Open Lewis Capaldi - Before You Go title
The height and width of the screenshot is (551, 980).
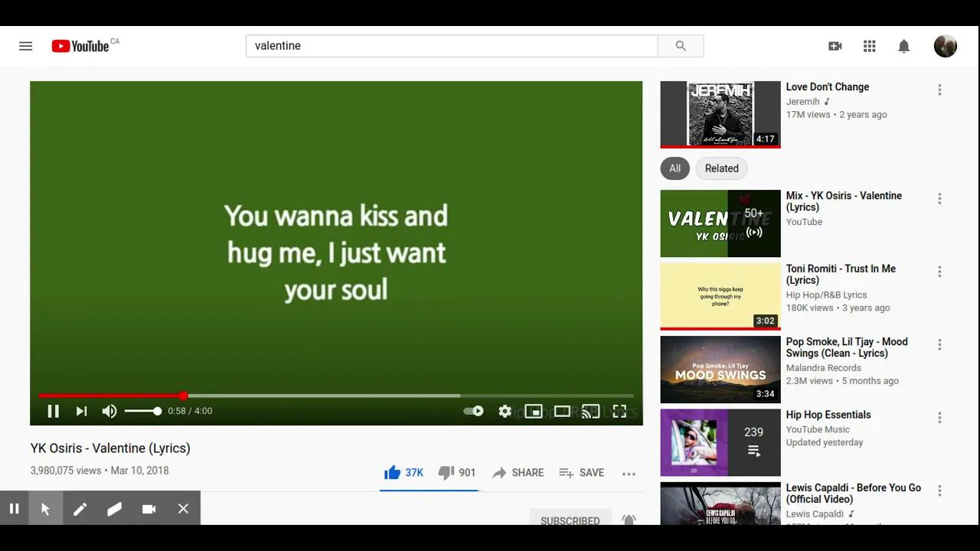coord(854,494)
